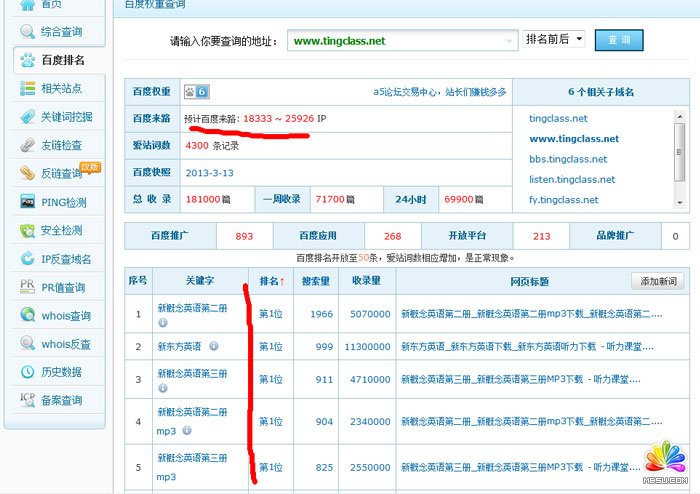
Task: Click the 181000 total indexed value
Action: coord(203,199)
